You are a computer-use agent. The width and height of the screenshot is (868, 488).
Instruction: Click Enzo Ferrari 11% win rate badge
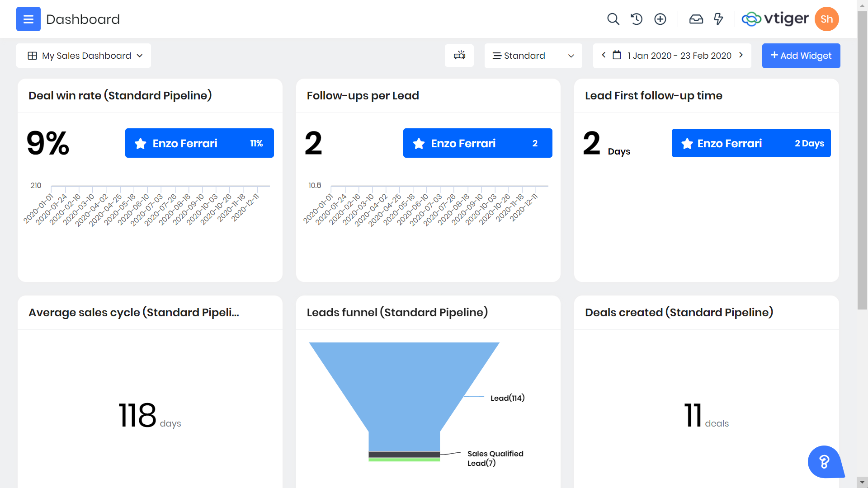pyautogui.click(x=199, y=143)
